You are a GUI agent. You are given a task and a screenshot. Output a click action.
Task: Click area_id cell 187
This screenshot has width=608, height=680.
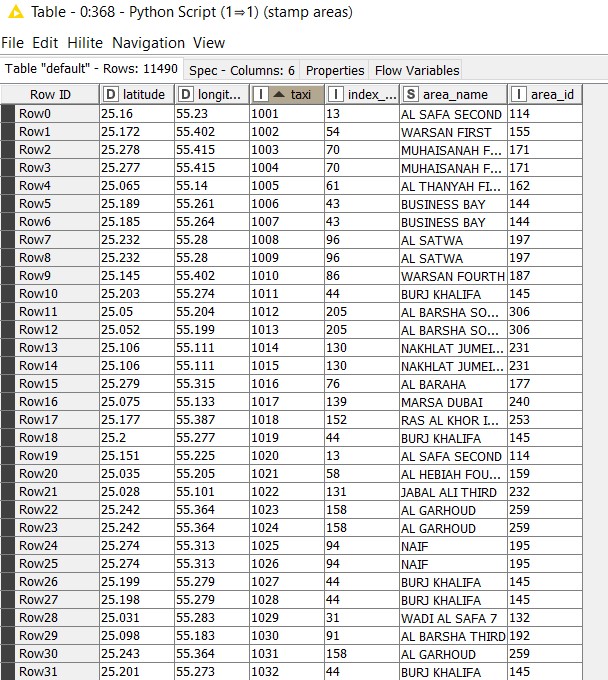click(545, 275)
